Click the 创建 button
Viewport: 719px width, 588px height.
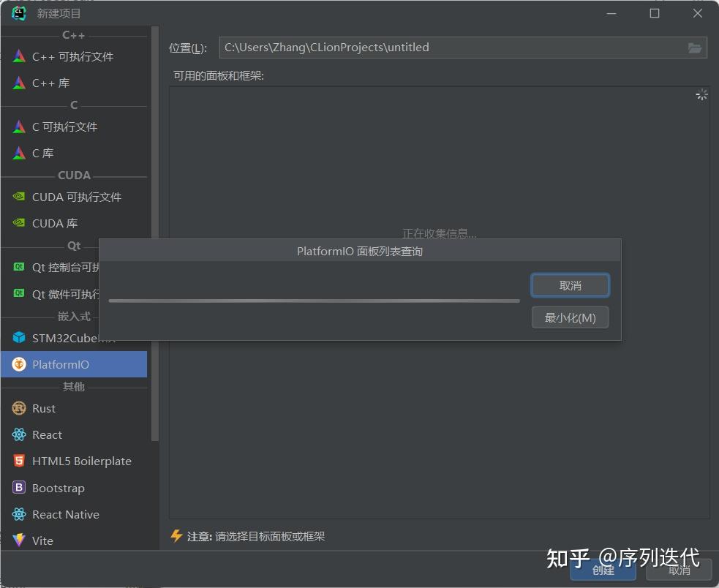coord(603,570)
